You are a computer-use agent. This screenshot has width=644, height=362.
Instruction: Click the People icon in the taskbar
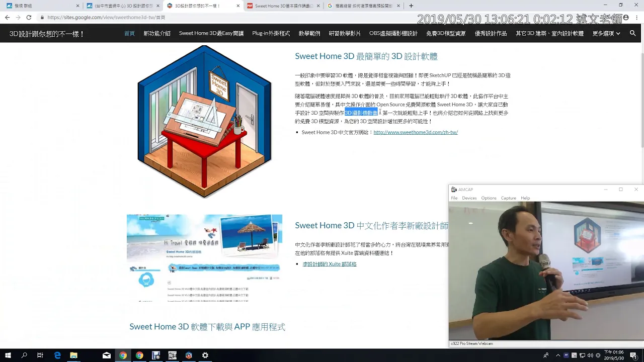tap(546, 355)
